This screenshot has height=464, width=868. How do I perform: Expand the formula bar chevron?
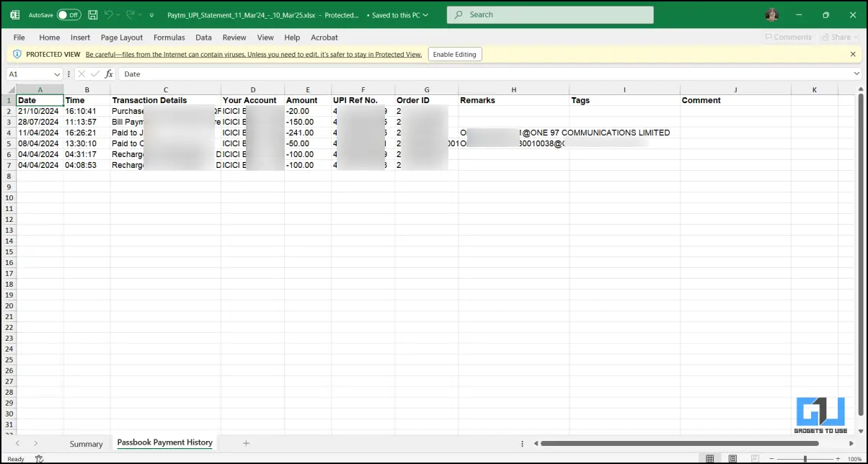856,74
